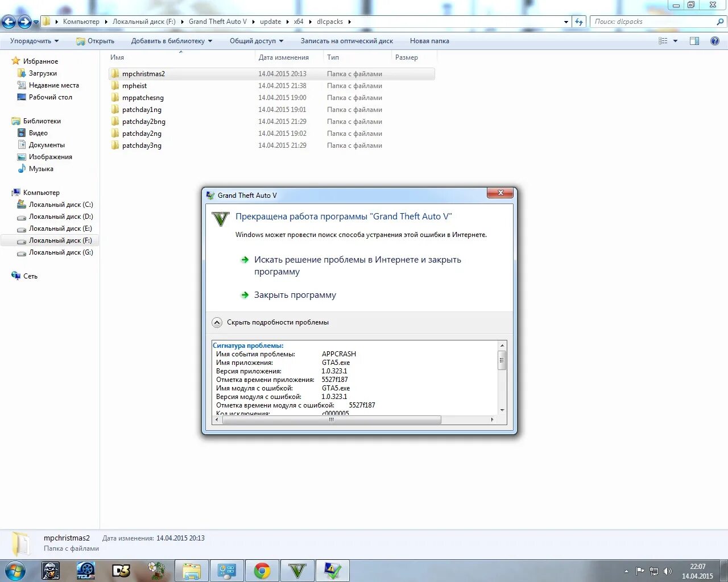This screenshot has height=582, width=728.
Task: Open Windows Explorer taskbar icon
Action: (192, 571)
